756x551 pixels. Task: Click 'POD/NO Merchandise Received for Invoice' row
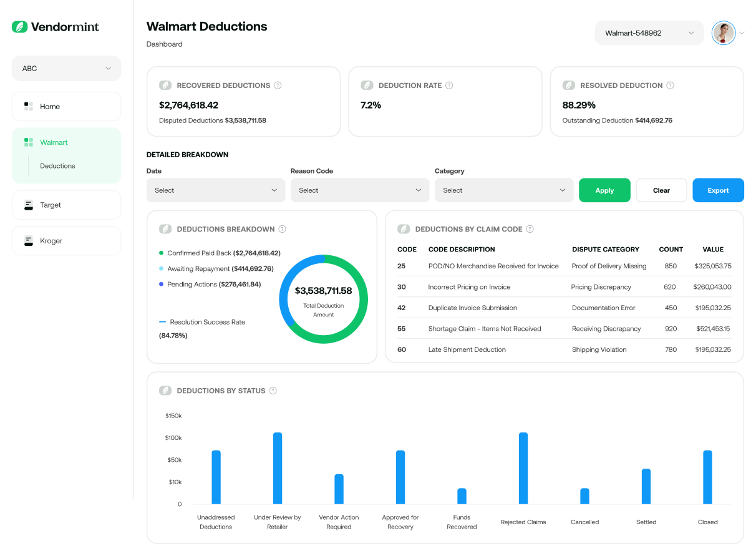point(565,266)
